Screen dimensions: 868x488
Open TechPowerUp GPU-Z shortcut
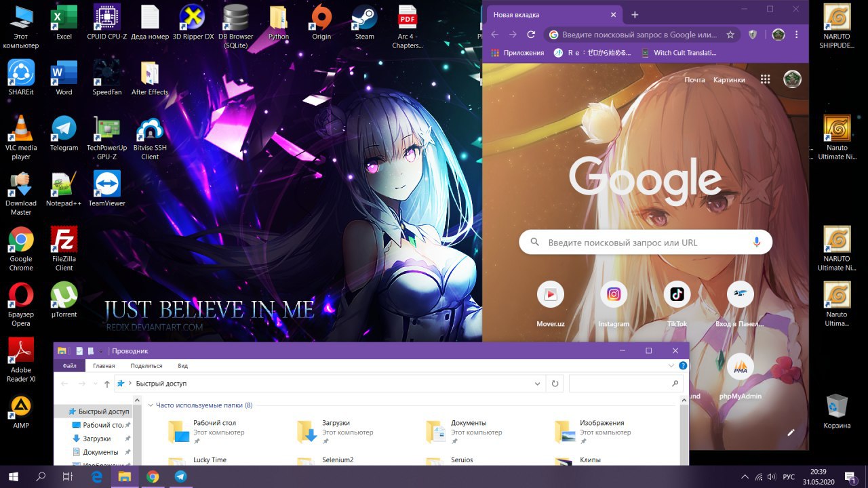coord(107,138)
